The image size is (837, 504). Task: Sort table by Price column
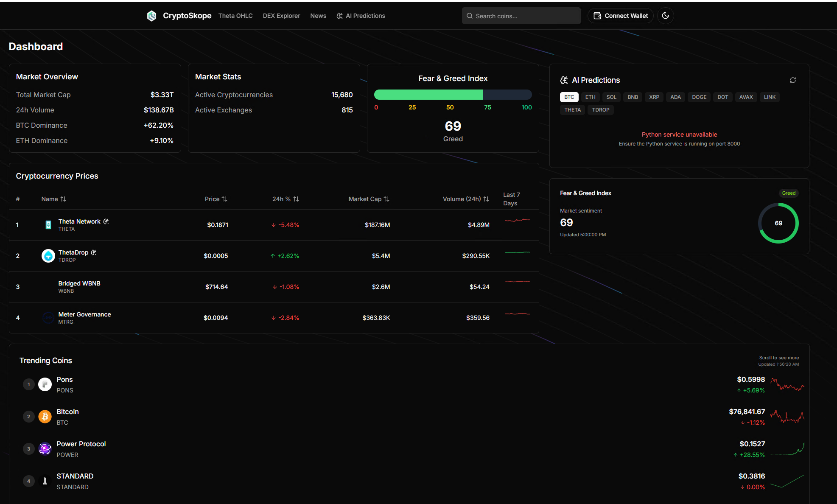point(216,199)
